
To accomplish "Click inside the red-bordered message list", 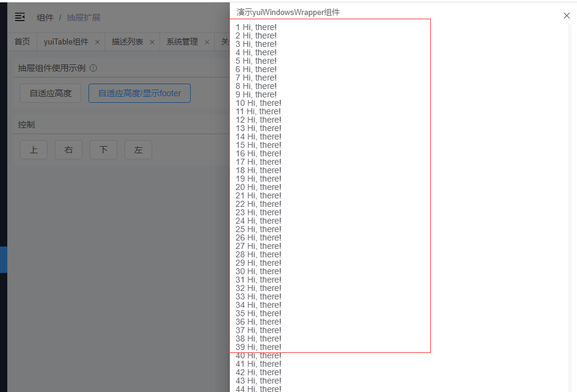I will (329, 186).
